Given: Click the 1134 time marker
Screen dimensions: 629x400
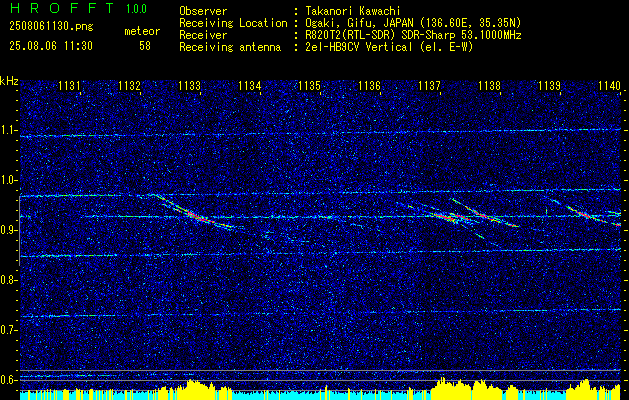Looking at the screenshot, I should tap(250, 85).
